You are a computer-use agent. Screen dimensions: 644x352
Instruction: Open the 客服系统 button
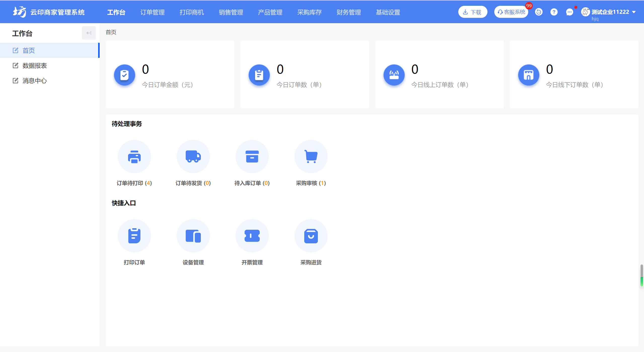[x=511, y=12]
